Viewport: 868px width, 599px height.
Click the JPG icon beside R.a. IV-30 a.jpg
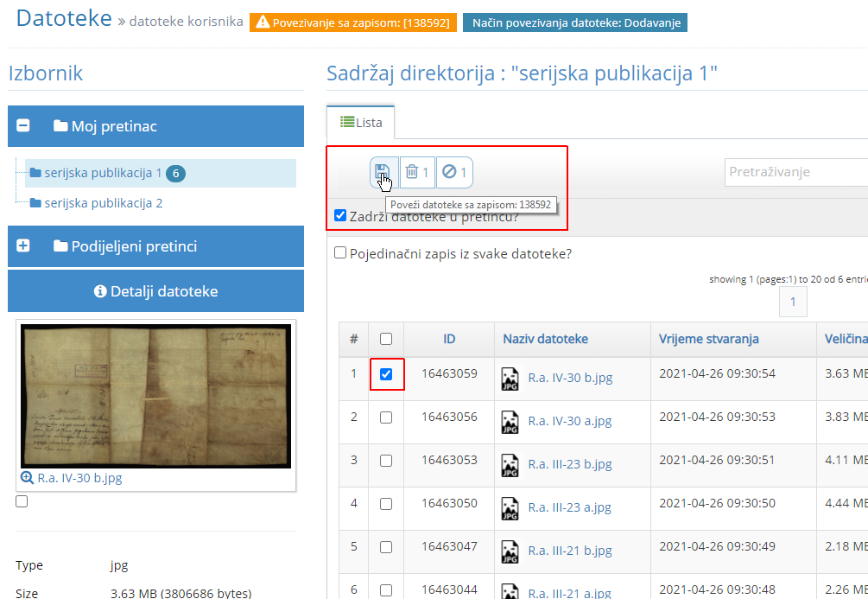coord(510,421)
